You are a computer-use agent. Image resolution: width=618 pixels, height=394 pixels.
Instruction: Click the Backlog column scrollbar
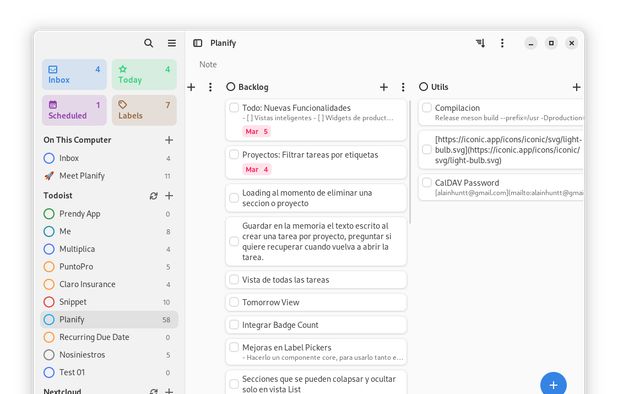(x=410, y=162)
